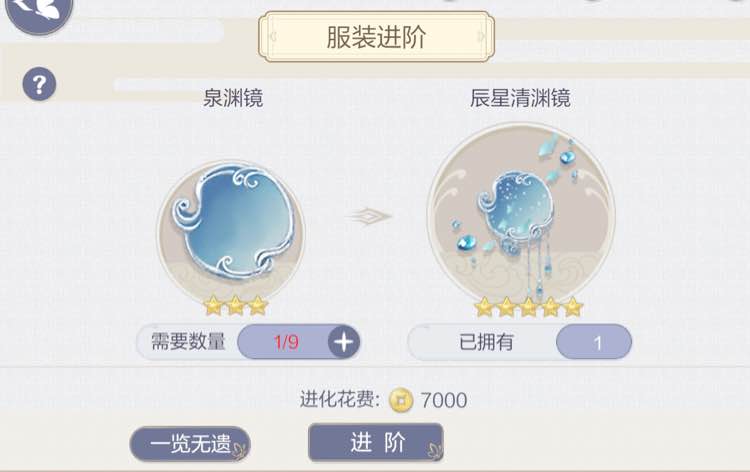This screenshot has height=472, width=750.
Task: Click the evolve arrow between the items
Action: pyautogui.click(x=369, y=216)
